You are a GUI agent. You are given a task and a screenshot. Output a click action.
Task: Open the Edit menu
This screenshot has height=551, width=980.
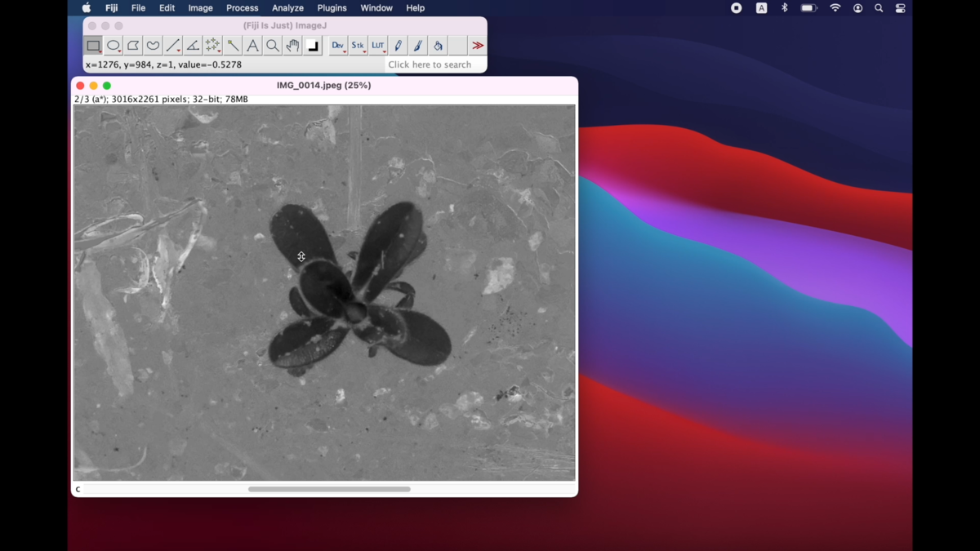[167, 8]
